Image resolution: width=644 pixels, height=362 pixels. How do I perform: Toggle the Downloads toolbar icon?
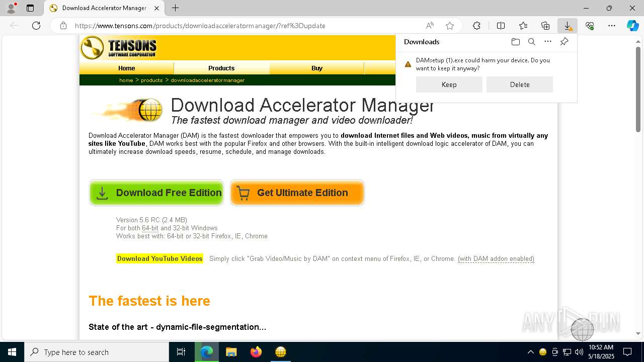(568, 26)
